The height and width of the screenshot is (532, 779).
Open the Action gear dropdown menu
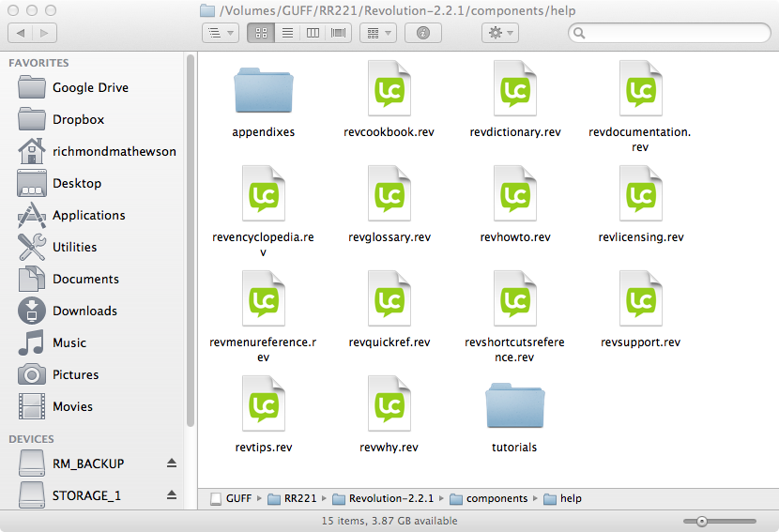tap(498, 33)
